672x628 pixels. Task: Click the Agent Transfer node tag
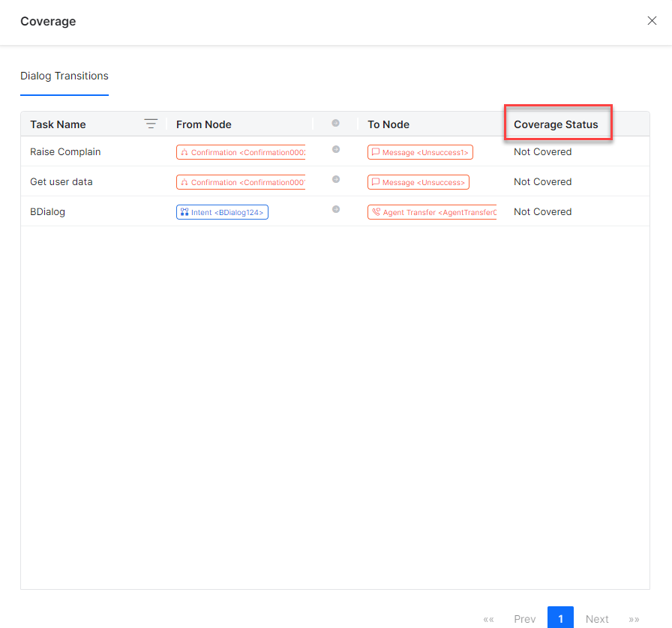432,212
